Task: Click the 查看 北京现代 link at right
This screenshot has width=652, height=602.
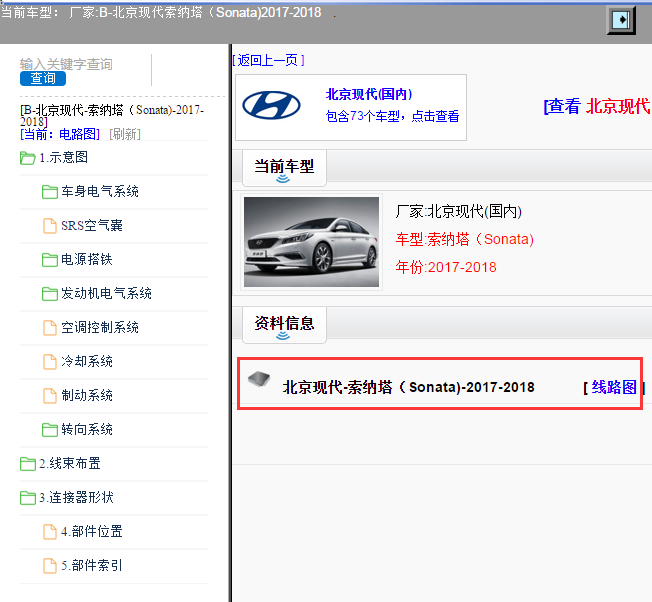Action: [597, 106]
